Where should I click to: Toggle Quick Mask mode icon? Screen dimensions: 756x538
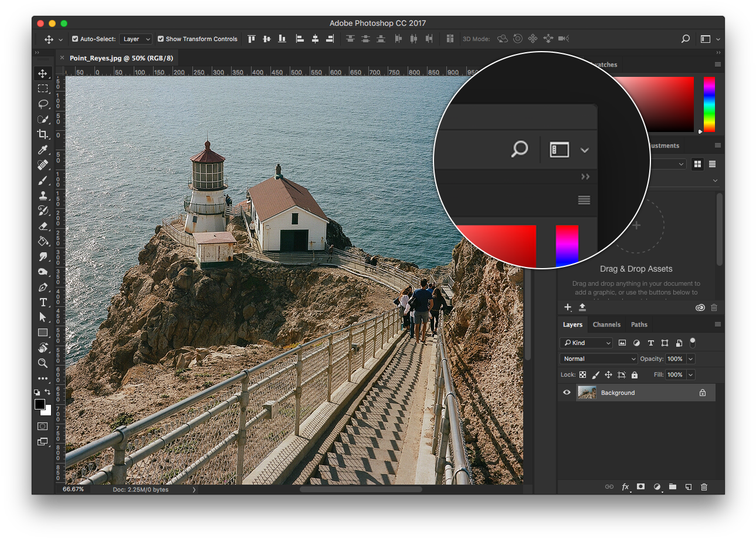(x=43, y=426)
